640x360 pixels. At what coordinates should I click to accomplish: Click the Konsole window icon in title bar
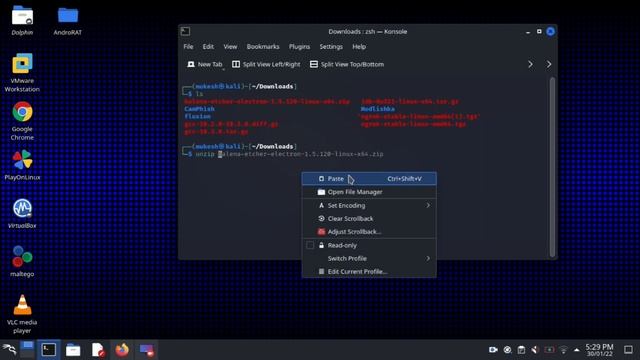(x=185, y=31)
